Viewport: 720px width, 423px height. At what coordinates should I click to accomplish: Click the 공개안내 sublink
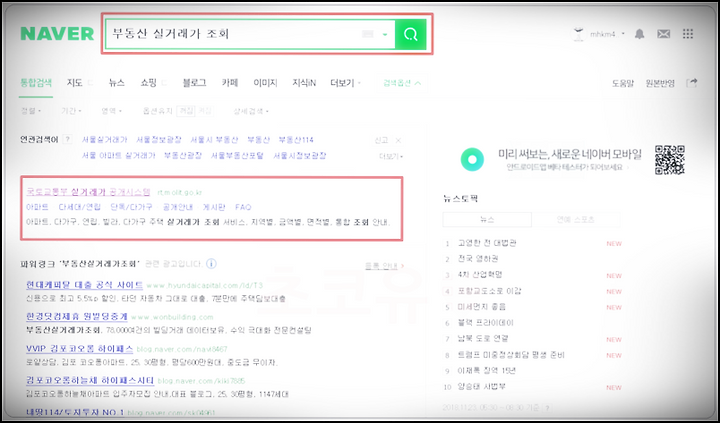pos(178,207)
